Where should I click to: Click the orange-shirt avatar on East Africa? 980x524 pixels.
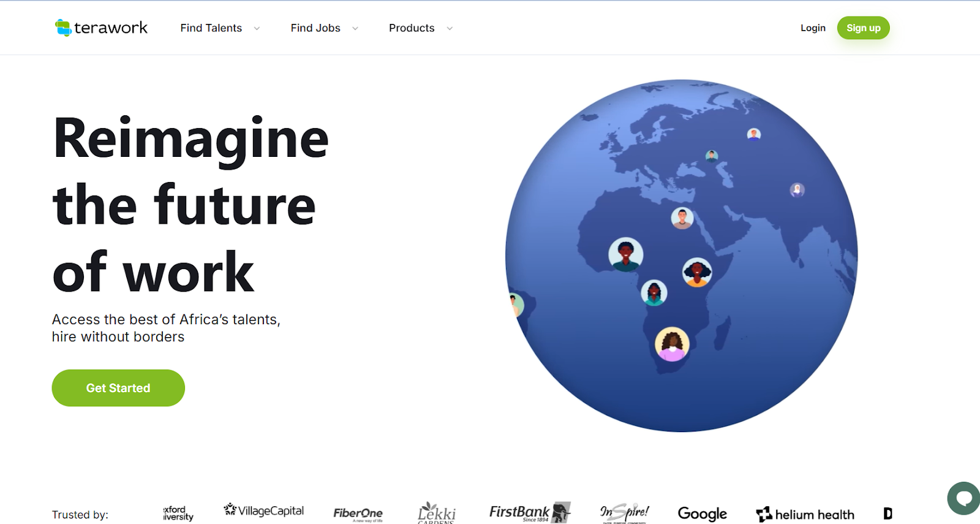coord(697,272)
